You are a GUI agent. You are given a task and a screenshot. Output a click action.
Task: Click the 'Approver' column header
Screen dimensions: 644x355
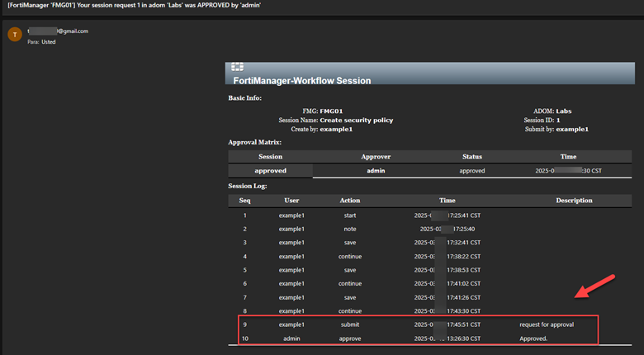(x=376, y=157)
